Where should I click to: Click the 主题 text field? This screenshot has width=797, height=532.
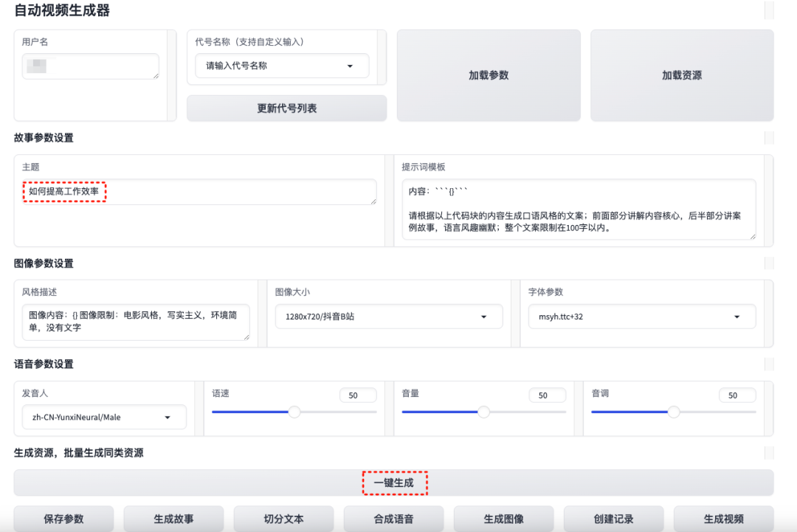point(199,192)
